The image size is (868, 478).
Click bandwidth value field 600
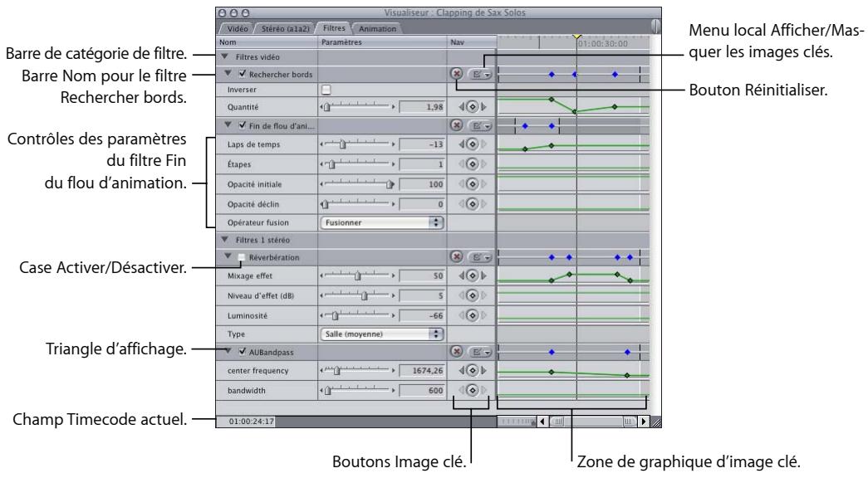click(x=422, y=391)
